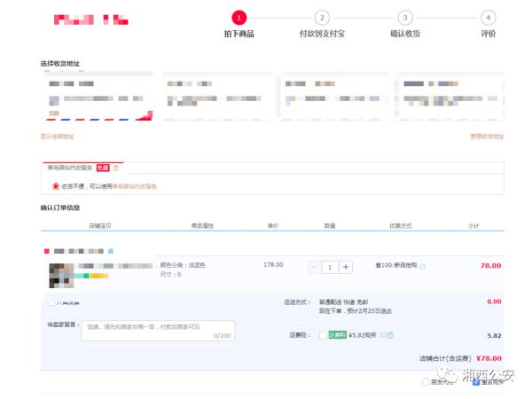532x399 pixels.
Task: Click the red Cainiao station icon
Action: (x=55, y=186)
